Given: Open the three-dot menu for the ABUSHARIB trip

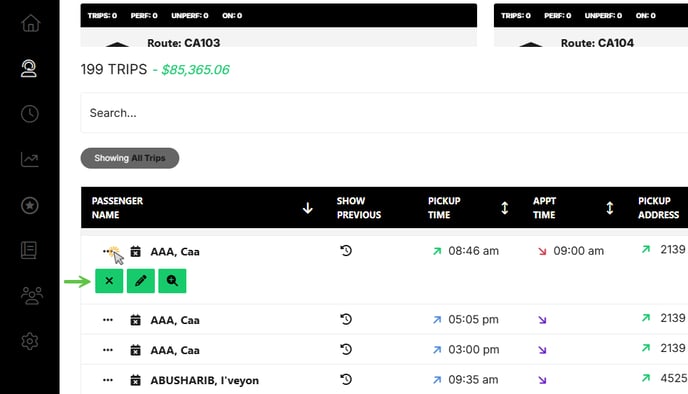Looking at the screenshot, I should tap(108, 380).
